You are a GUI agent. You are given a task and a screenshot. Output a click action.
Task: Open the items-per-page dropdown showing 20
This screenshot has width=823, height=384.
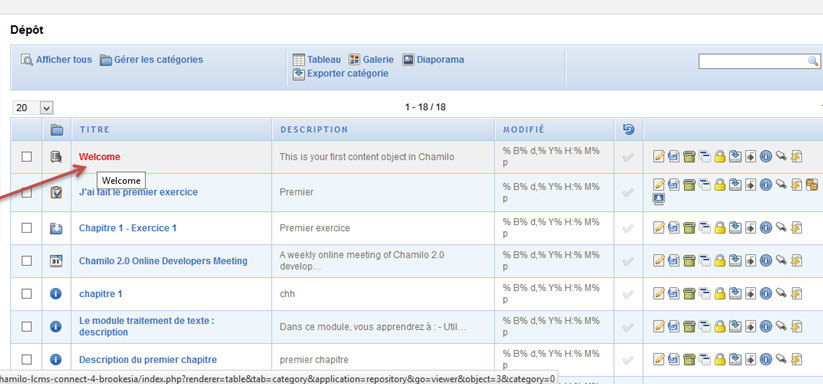[33, 108]
